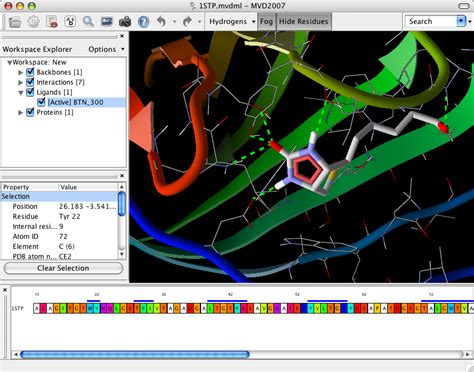
Task: Click the Hide Residues button
Action: [303, 22]
